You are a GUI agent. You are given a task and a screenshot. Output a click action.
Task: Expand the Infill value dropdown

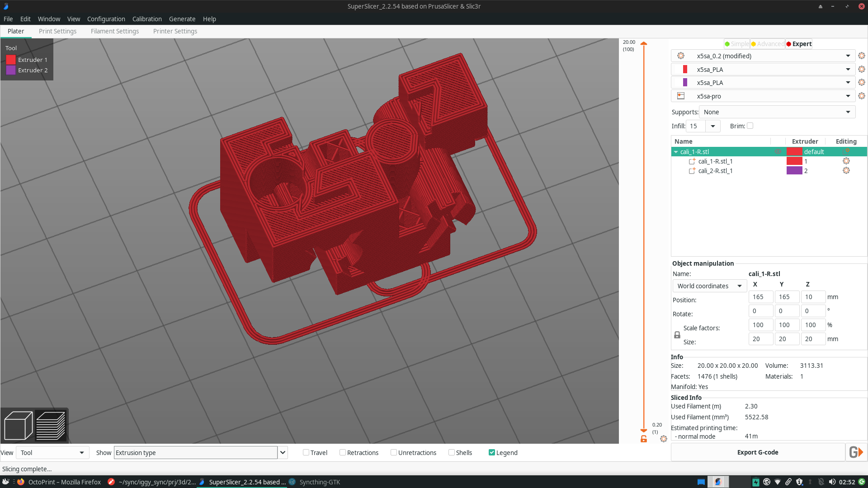(713, 126)
